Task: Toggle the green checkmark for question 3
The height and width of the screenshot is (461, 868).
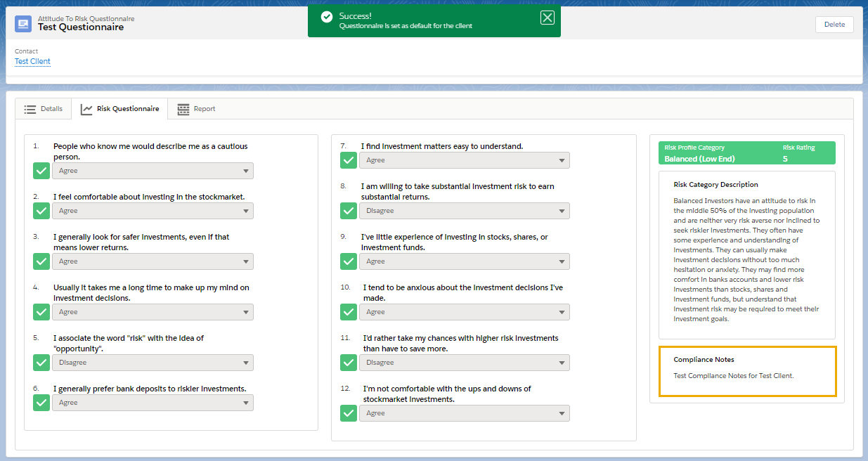Action: pyautogui.click(x=41, y=261)
